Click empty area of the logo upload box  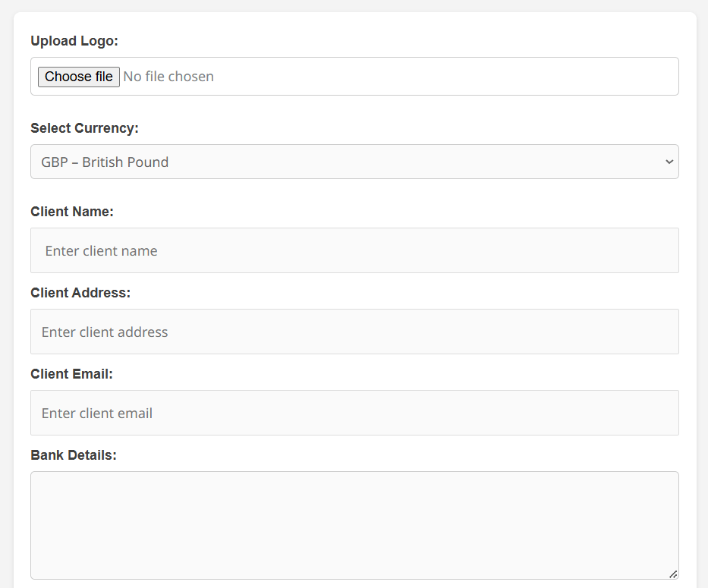coord(455,77)
